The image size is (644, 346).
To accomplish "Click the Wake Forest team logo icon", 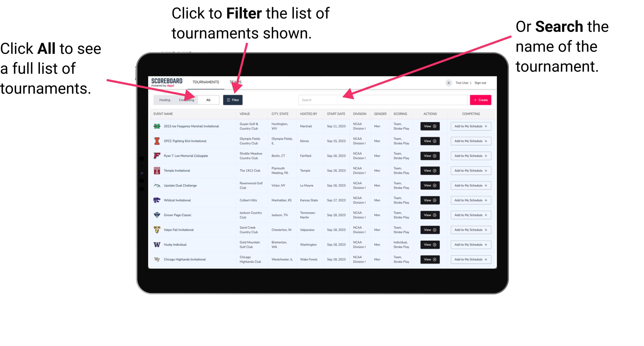I will 156,259.
